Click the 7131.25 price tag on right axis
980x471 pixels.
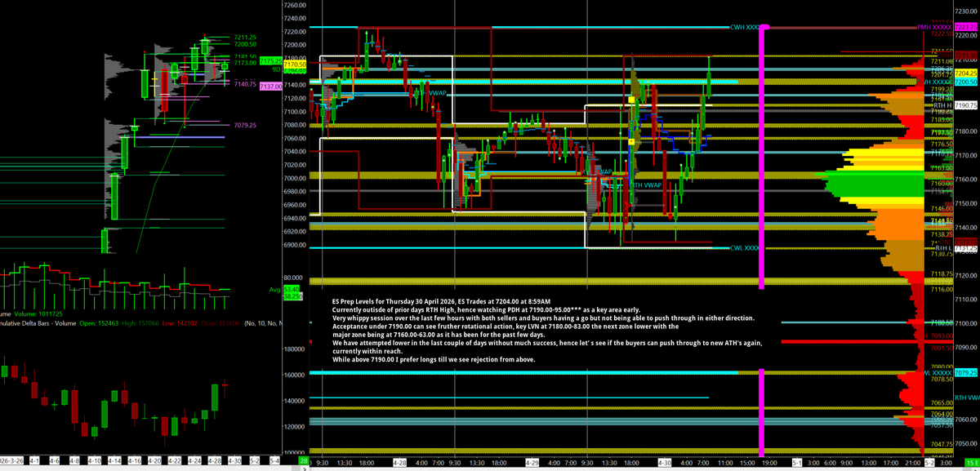(966, 247)
